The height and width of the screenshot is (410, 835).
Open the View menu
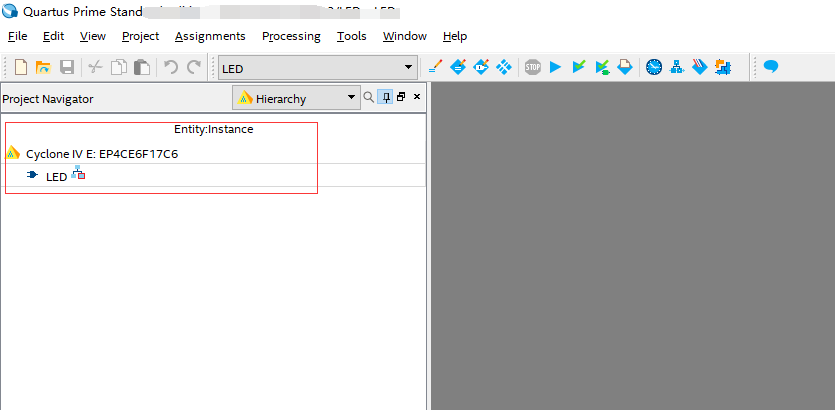93,36
